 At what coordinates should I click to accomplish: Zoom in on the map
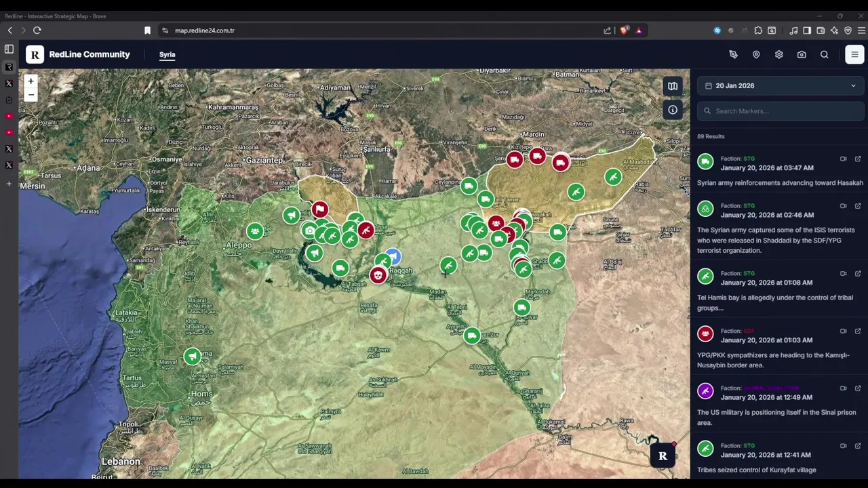[x=30, y=81]
